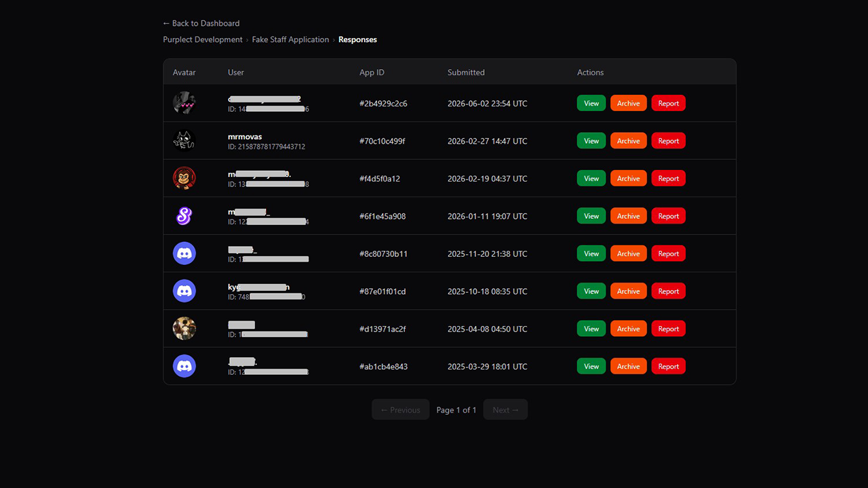The image size is (868, 488).
Task: Click submitted date 2025-03-29 18:01 UTC
Action: coord(488,367)
